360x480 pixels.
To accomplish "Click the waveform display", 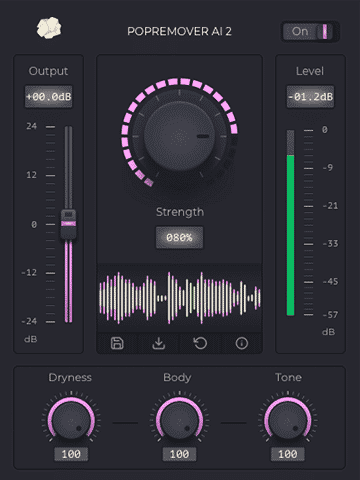I will 179,298.
